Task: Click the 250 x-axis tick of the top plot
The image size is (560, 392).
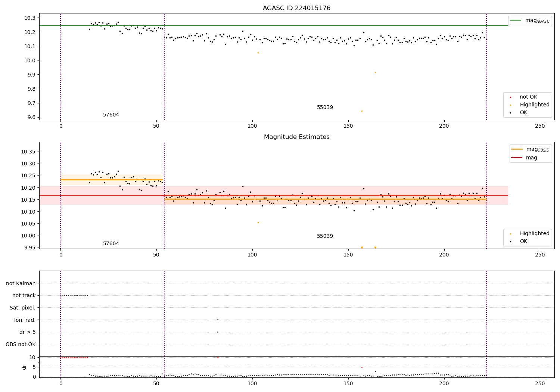Action: tap(540, 126)
